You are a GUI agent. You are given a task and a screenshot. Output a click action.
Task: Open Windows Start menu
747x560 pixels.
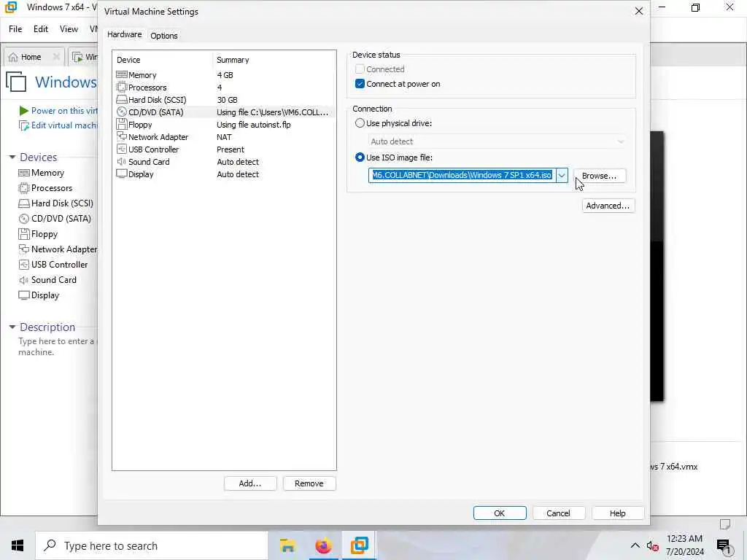click(x=18, y=545)
